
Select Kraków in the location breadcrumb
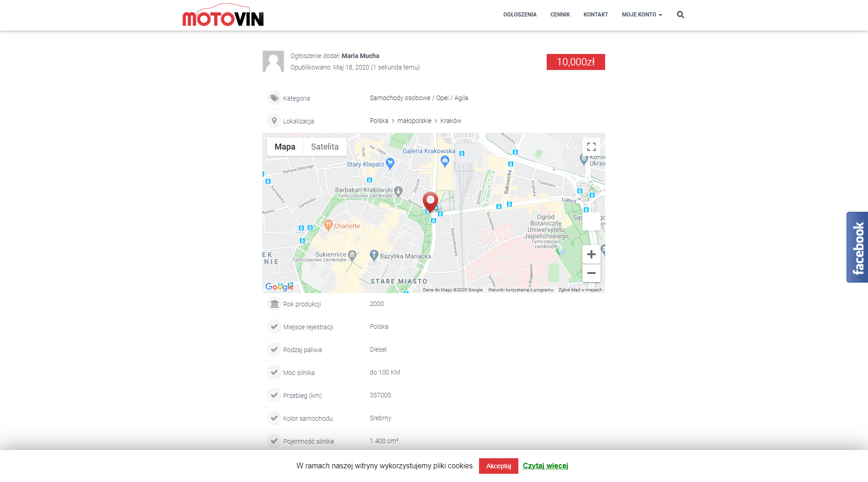(x=451, y=120)
